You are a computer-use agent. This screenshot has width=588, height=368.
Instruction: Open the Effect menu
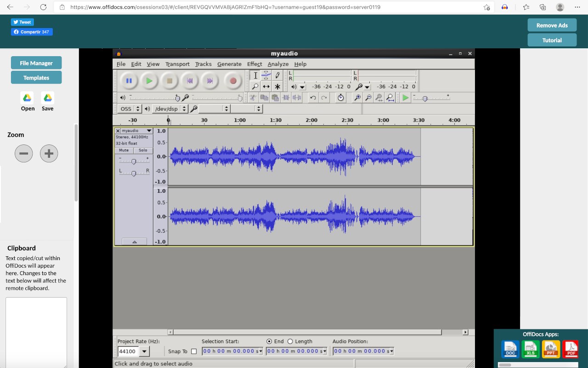[254, 64]
